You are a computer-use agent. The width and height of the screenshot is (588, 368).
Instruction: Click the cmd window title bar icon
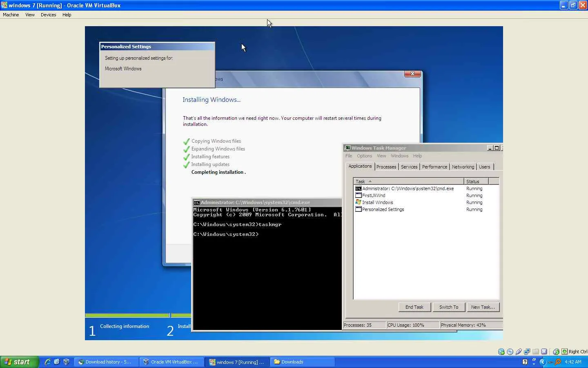pyautogui.click(x=196, y=202)
